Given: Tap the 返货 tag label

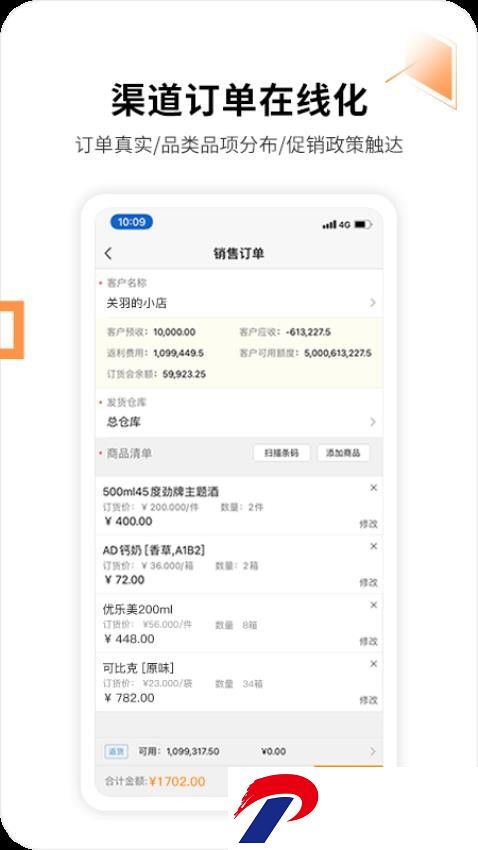Looking at the screenshot, I should 116,751.
